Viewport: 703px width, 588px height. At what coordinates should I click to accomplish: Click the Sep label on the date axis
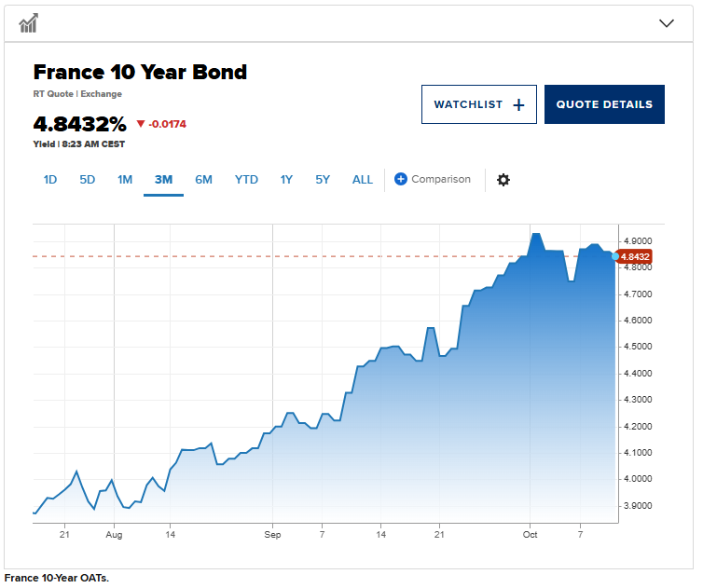pyautogui.click(x=272, y=535)
